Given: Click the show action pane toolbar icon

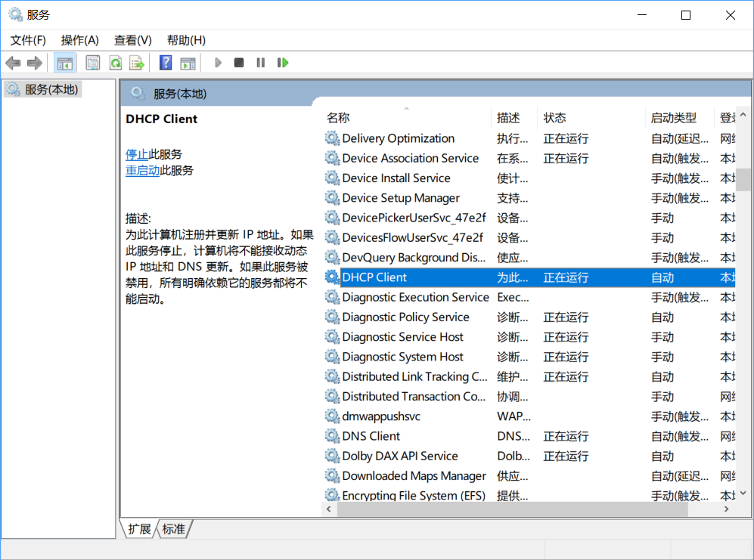Looking at the screenshot, I should pos(188,62).
